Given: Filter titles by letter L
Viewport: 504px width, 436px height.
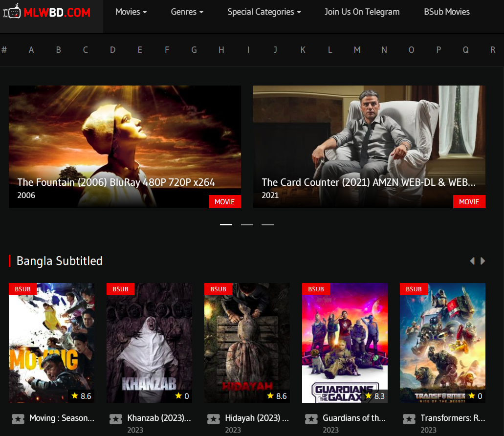Looking at the screenshot, I should [x=330, y=50].
